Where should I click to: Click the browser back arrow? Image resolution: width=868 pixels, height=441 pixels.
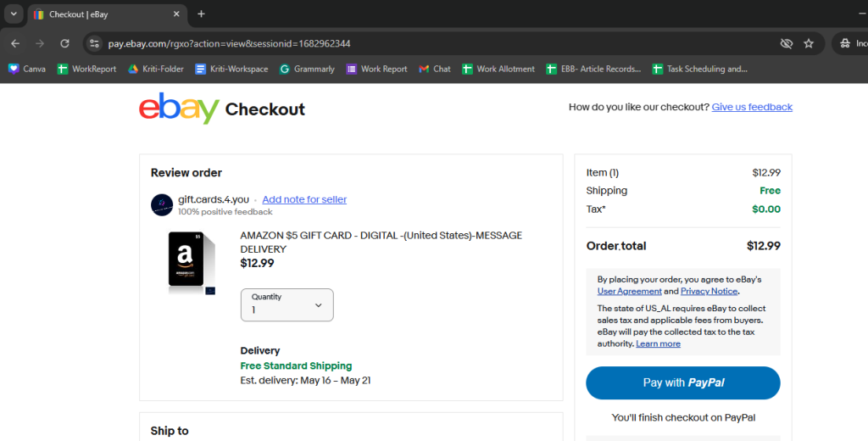15,43
